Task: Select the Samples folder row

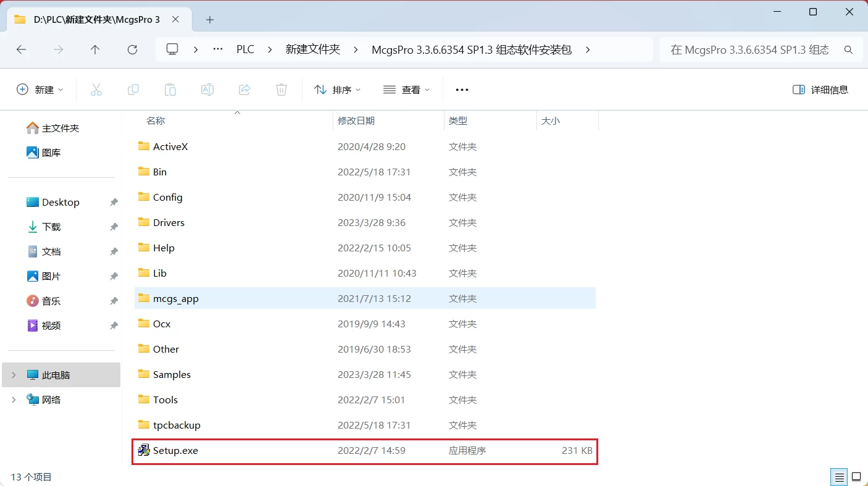Action: [365, 374]
